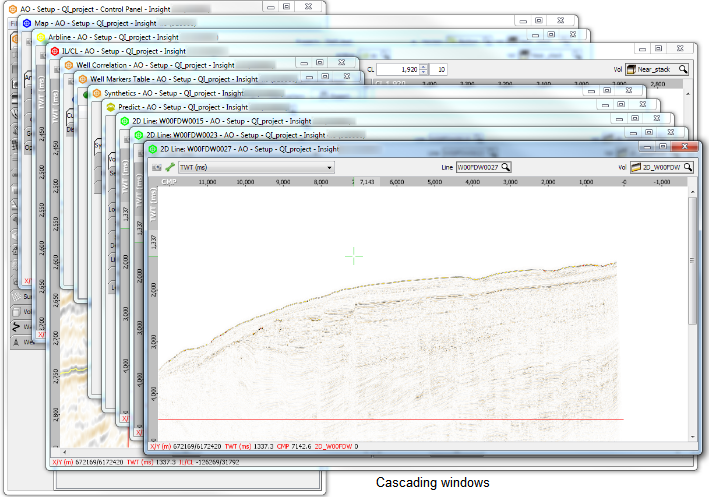Select the Arbline window title bar
Image resolution: width=709 pixels, height=497 pixels.
[x=113, y=37]
